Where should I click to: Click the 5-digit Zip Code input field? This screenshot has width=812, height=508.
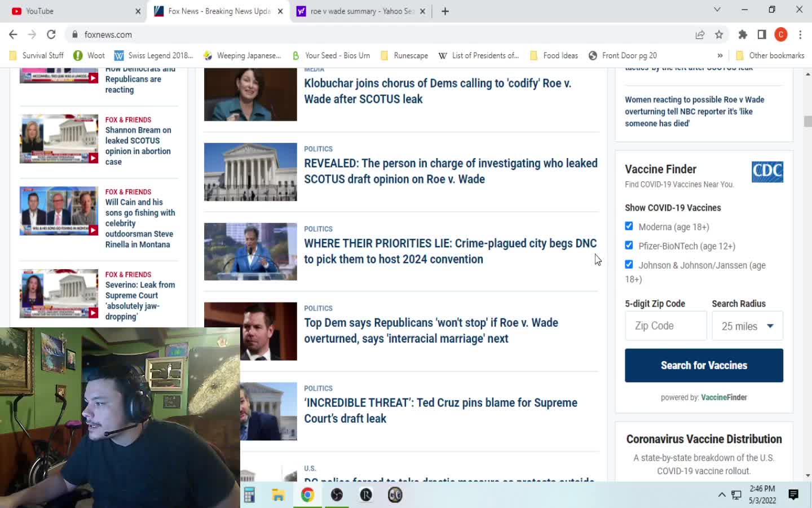click(665, 326)
